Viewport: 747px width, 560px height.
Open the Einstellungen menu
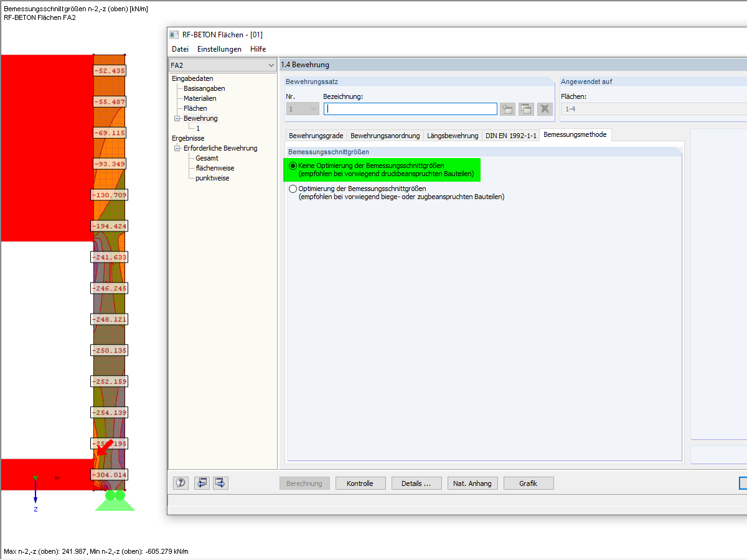pyautogui.click(x=219, y=49)
